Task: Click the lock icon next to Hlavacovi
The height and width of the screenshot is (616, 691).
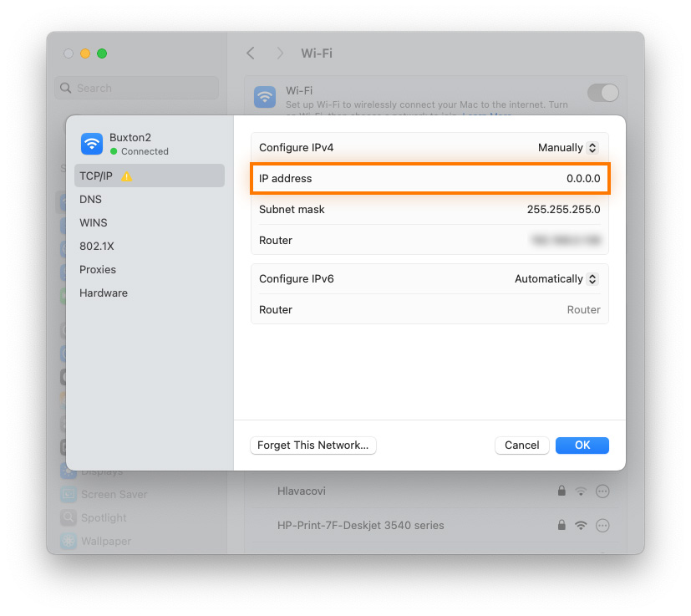Action: pyautogui.click(x=561, y=491)
